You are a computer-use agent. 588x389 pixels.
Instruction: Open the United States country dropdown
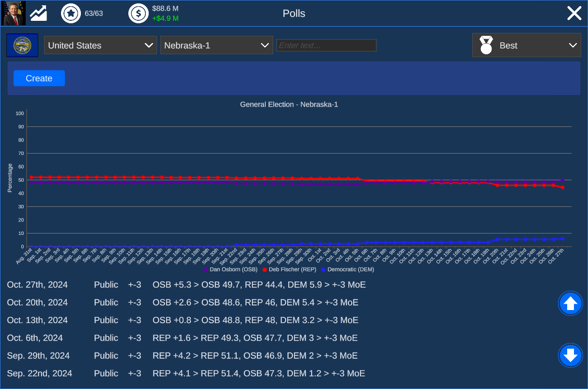[100, 45]
